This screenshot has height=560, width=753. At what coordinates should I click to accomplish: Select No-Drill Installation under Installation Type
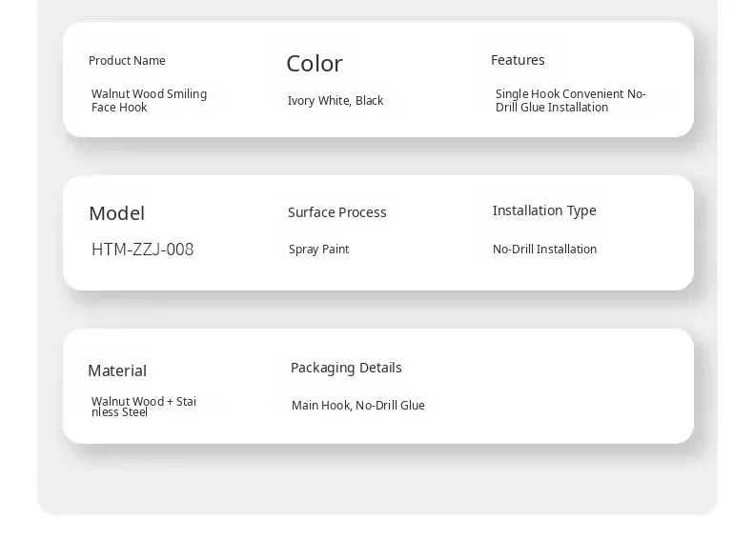click(544, 250)
